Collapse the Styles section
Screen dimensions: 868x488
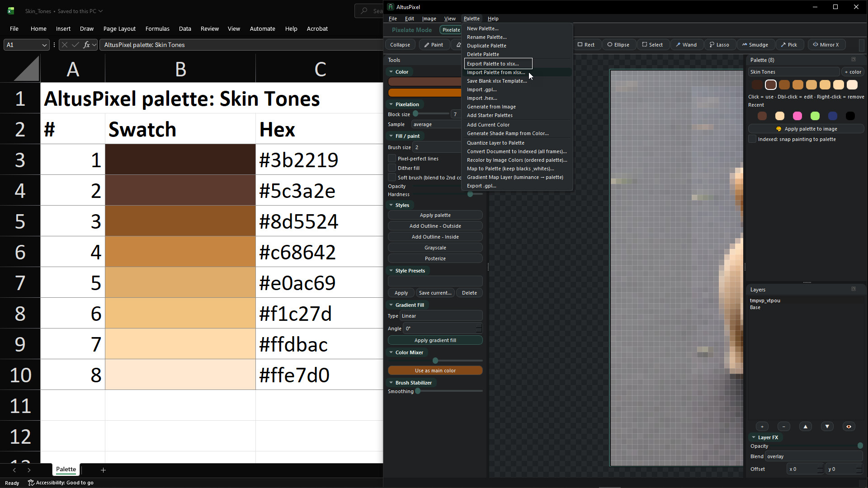(x=391, y=205)
